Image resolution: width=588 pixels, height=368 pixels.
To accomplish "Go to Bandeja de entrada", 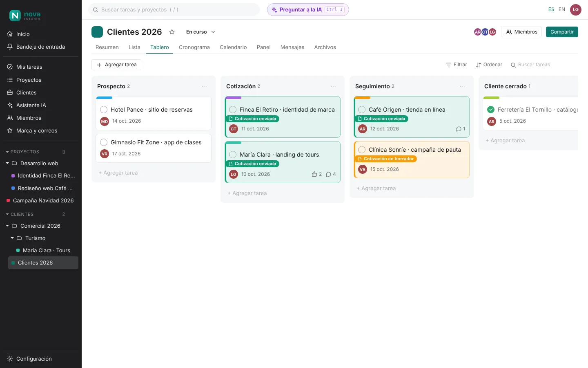I will (x=41, y=47).
